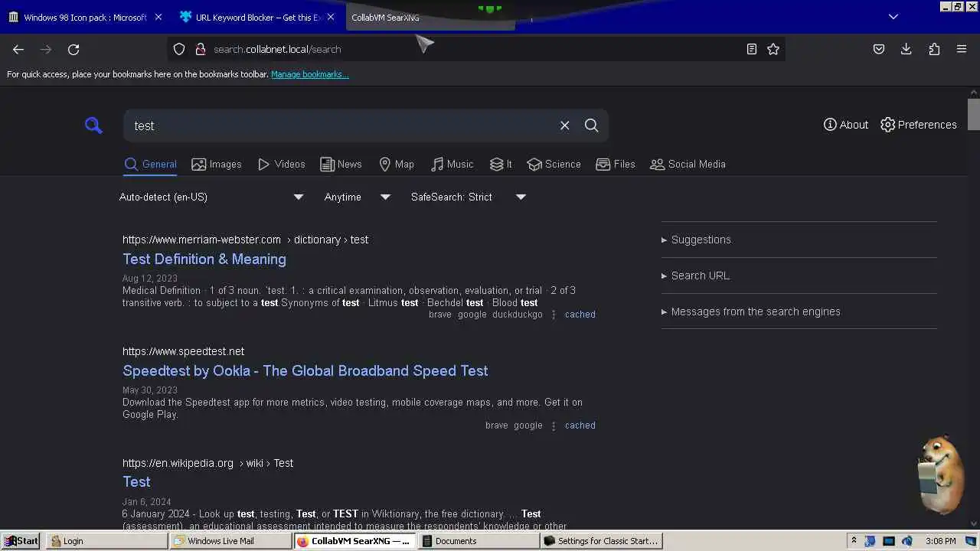
Task: Switch to the Map category
Action: [397, 164]
